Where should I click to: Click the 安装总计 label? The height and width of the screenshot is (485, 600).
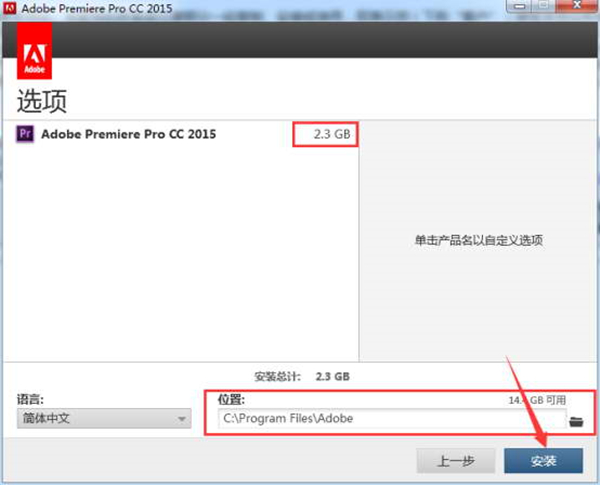[277, 377]
